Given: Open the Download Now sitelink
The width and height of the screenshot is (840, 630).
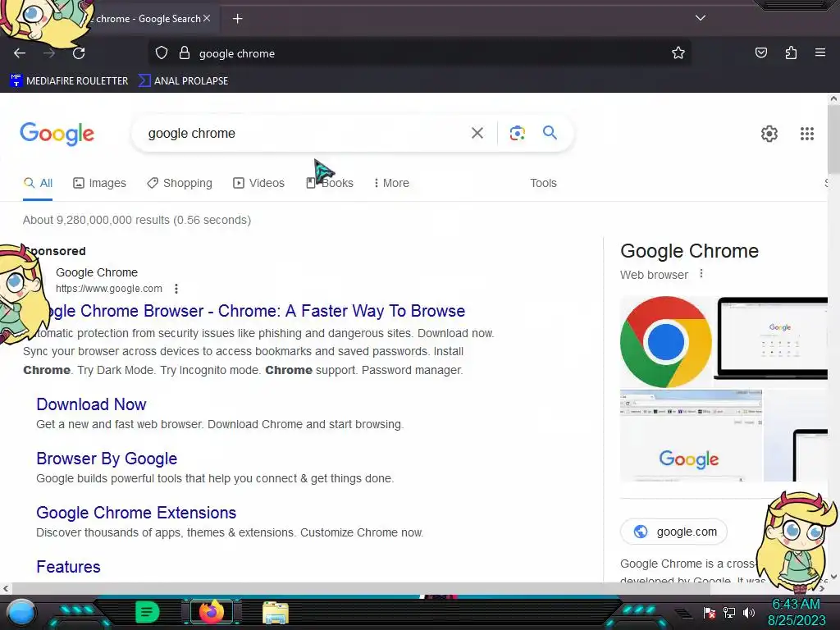Looking at the screenshot, I should [91, 404].
